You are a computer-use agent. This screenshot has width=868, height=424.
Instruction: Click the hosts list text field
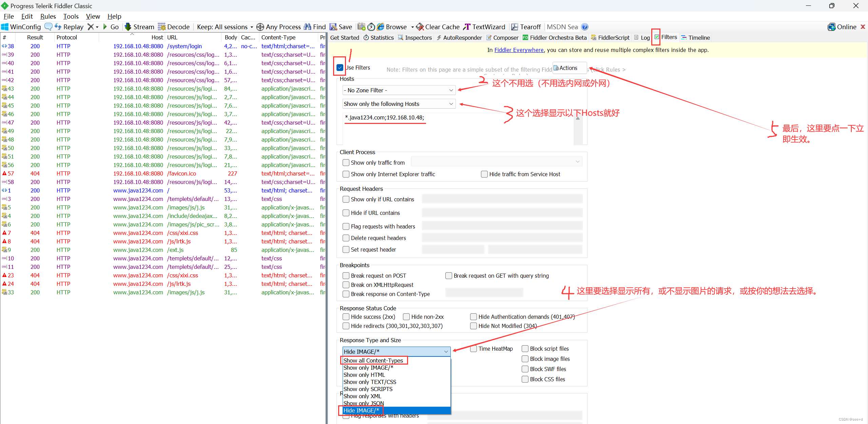(x=458, y=129)
